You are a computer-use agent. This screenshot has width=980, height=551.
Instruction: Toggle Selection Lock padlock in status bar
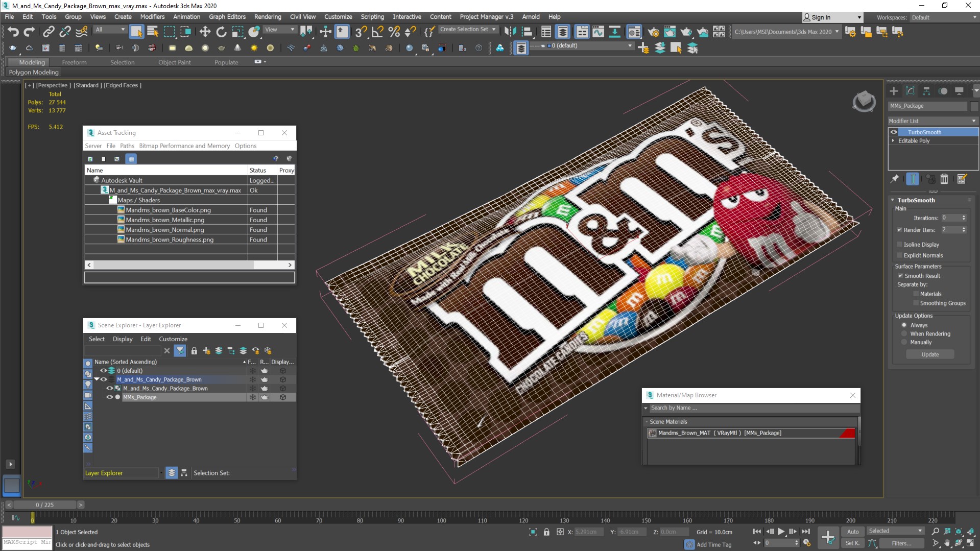click(546, 532)
